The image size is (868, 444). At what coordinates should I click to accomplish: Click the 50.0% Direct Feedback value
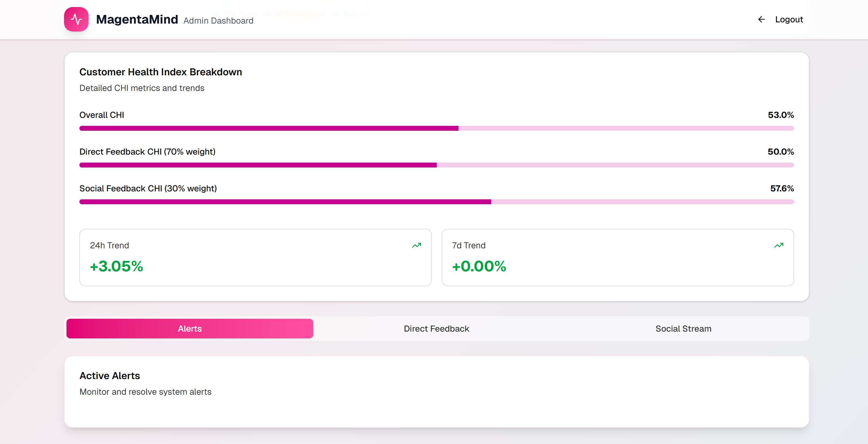coord(780,152)
